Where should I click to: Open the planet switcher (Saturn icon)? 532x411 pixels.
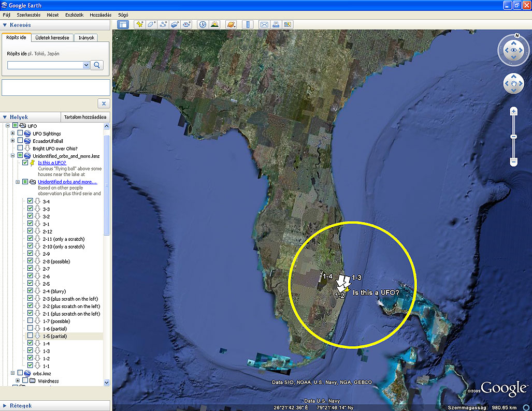[231, 24]
